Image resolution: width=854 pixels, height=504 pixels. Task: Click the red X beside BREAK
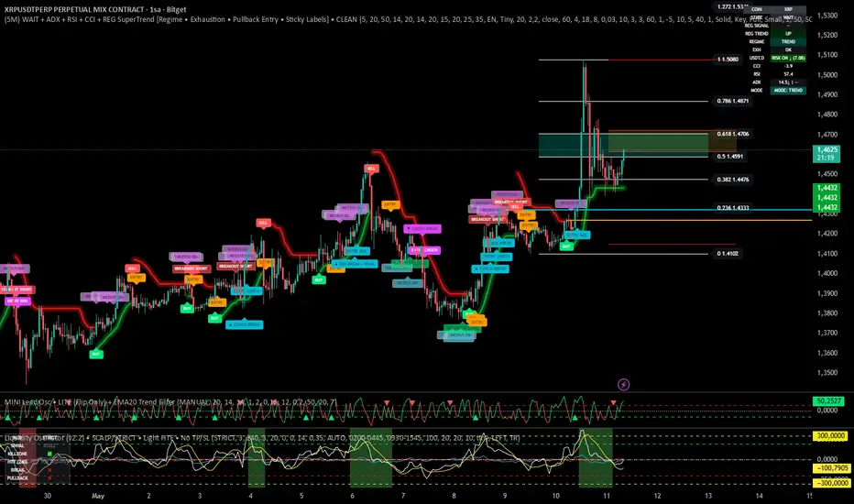tap(49, 470)
